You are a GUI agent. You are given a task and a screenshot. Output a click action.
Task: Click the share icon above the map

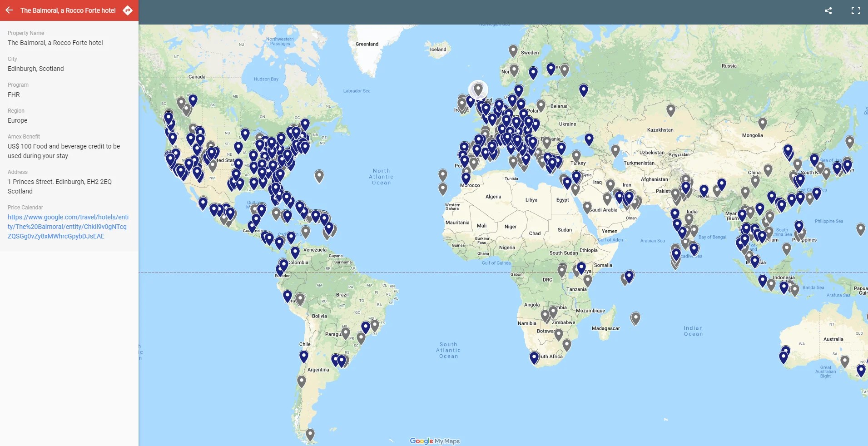pyautogui.click(x=828, y=10)
